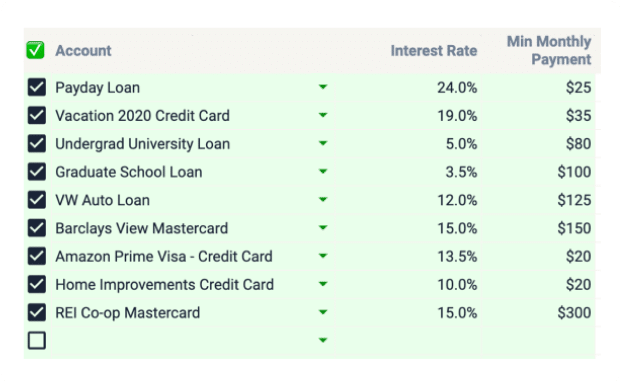Open the Payday Loan dropdown arrow
The image size is (621, 383).
pyautogui.click(x=323, y=87)
